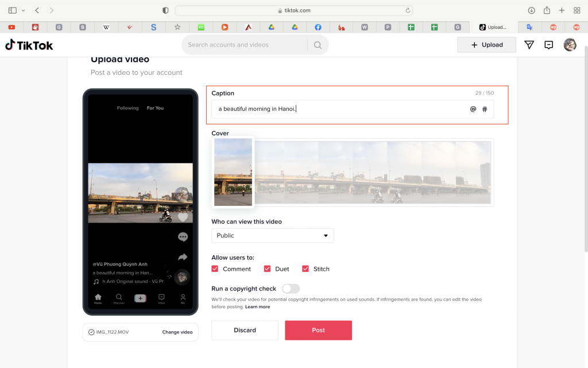Reload the page with the refresh icon
This screenshot has width=588, height=368.
click(x=408, y=10)
